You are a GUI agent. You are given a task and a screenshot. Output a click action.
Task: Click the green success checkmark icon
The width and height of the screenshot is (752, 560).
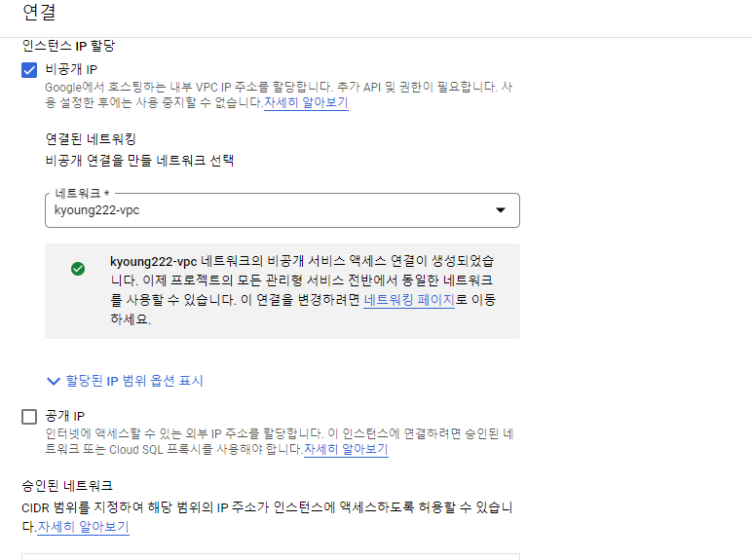point(78,269)
